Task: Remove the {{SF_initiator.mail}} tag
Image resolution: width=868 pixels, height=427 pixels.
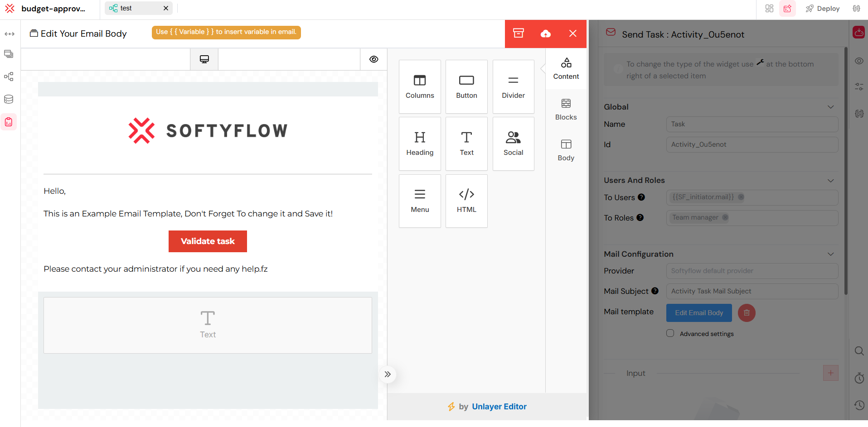Action: (x=741, y=197)
